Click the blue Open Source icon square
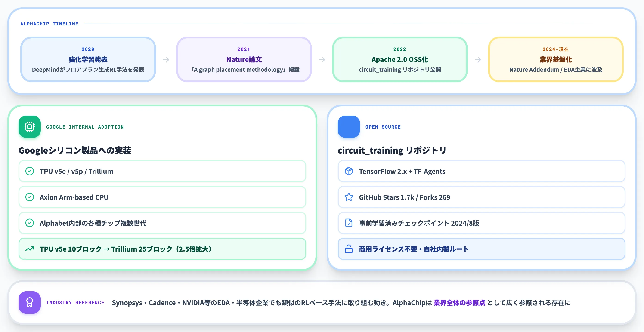Viewport: 644px width, 332px height. [x=349, y=127]
